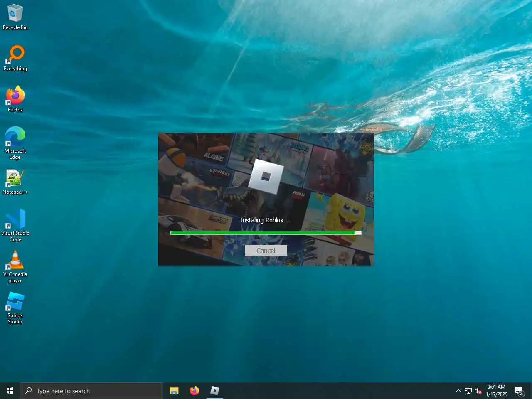This screenshot has height=399, width=532.
Task: Click the Roblox installer taskbar icon
Action: pyautogui.click(x=214, y=391)
